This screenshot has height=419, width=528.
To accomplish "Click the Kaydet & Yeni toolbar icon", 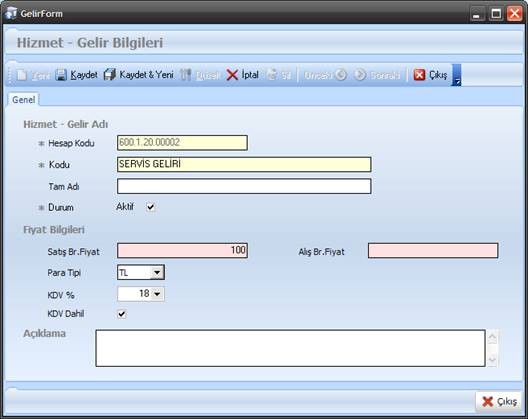I will click(110, 75).
